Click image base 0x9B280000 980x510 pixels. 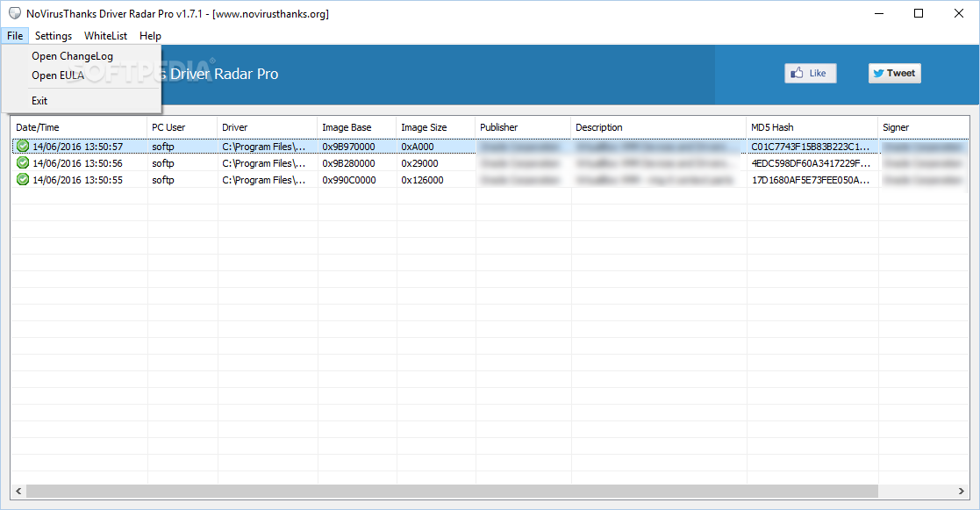click(349, 163)
